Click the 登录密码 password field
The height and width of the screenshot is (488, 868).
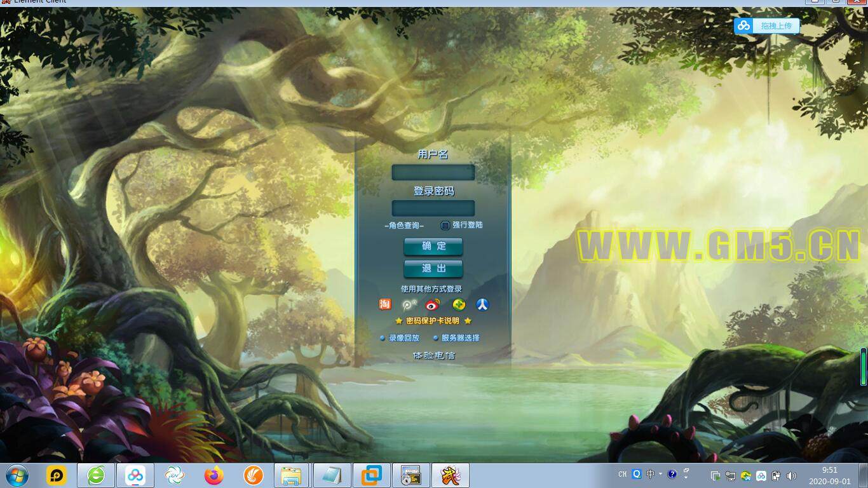point(433,208)
